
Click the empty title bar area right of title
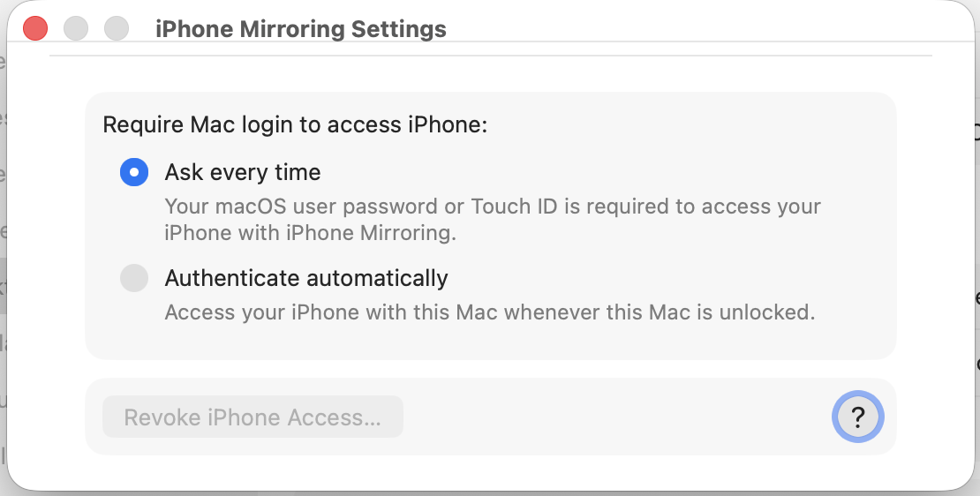706,28
